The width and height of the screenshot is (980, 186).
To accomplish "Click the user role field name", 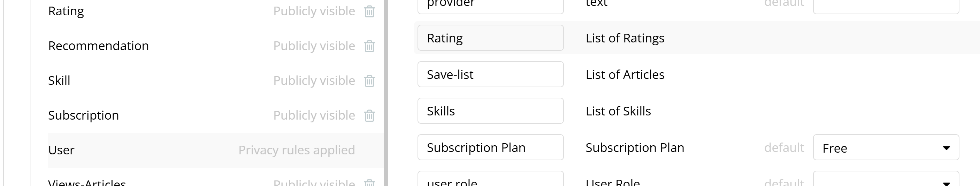I will (x=490, y=181).
